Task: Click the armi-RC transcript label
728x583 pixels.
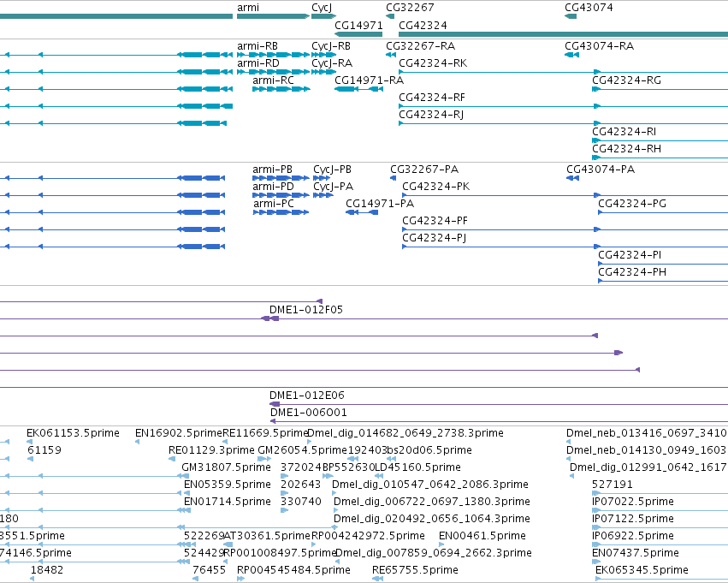Action: point(273,80)
